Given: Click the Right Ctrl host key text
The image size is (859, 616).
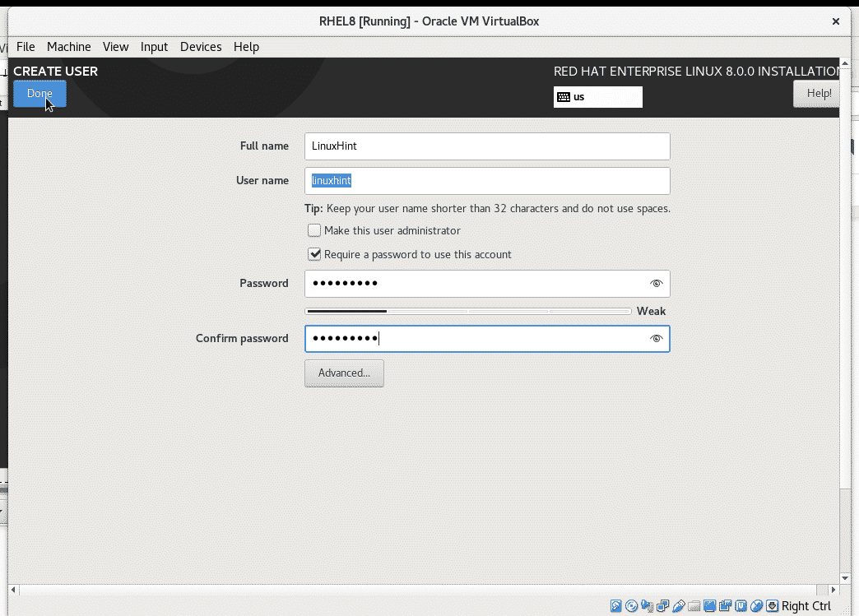Looking at the screenshot, I should (806, 606).
